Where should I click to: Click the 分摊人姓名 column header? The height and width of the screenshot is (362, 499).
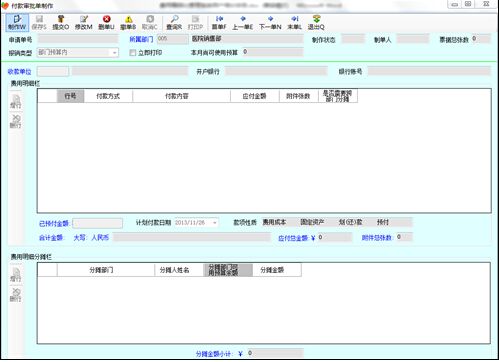pyautogui.click(x=179, y=270)
